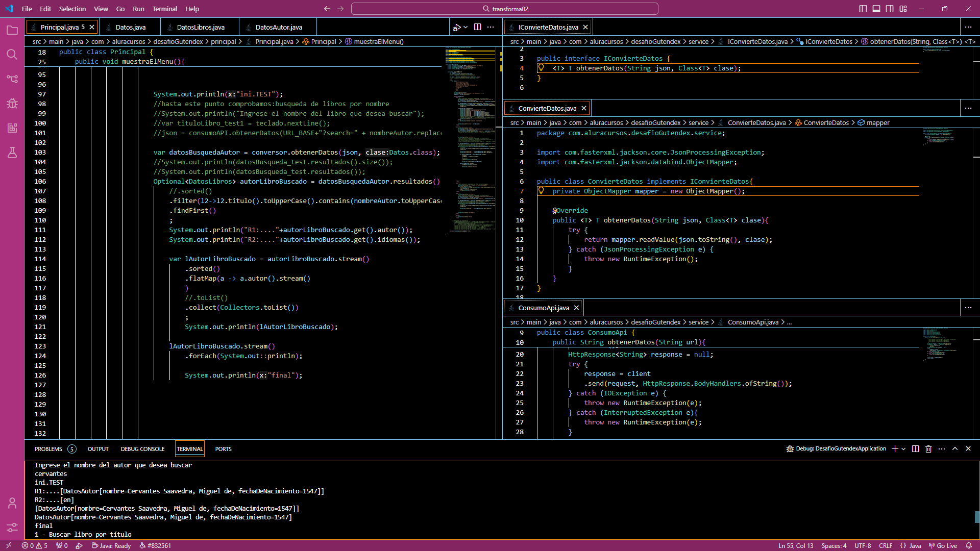Open the Terminal menu
Image resolution: width=980 pixels, height=551 pixels.
coord(164,9)
